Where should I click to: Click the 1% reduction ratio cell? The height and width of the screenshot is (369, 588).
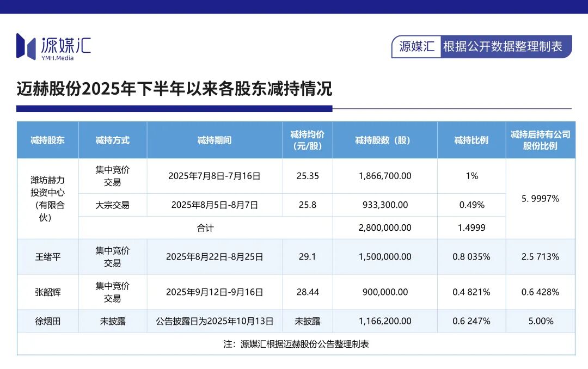click(x=471, y=176)
